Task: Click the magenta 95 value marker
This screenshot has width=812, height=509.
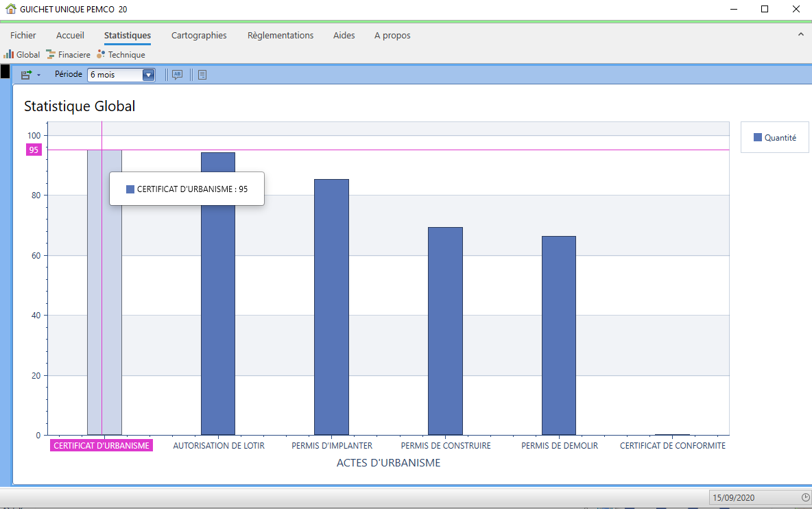Action: pos(34,150)
